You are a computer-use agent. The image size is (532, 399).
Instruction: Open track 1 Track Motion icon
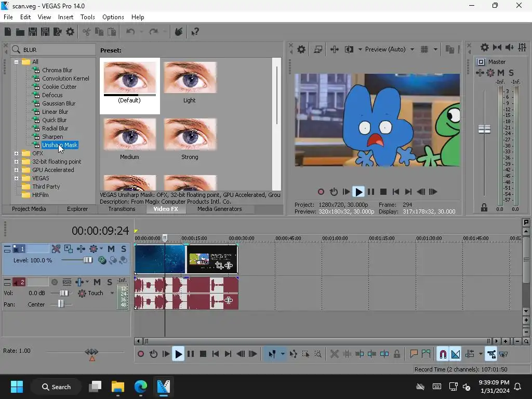(x=69, y=249)
